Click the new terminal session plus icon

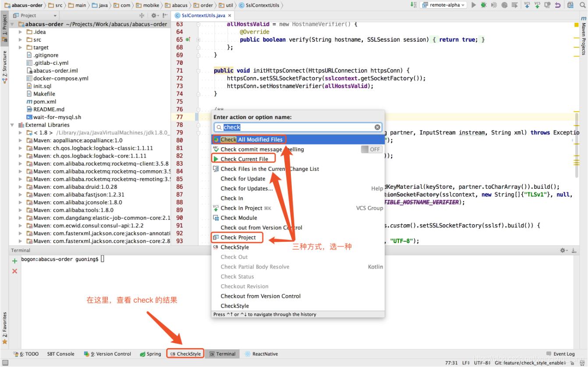14,261
